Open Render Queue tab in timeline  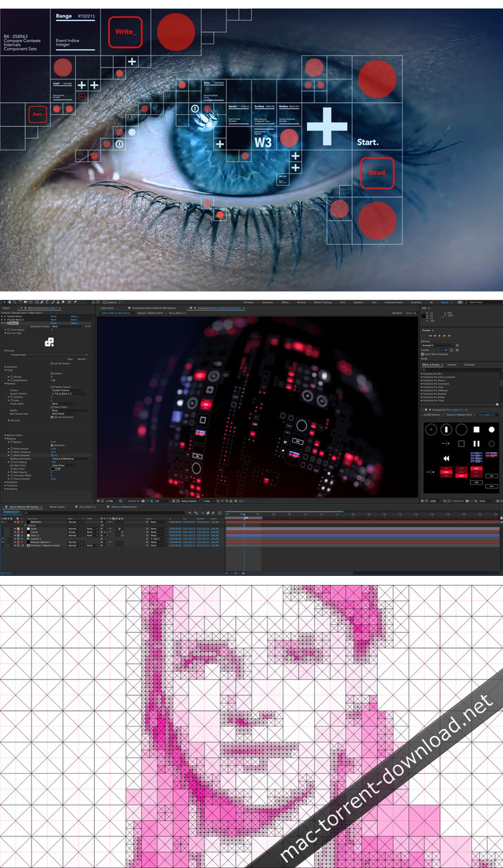(x=57, y=507)
